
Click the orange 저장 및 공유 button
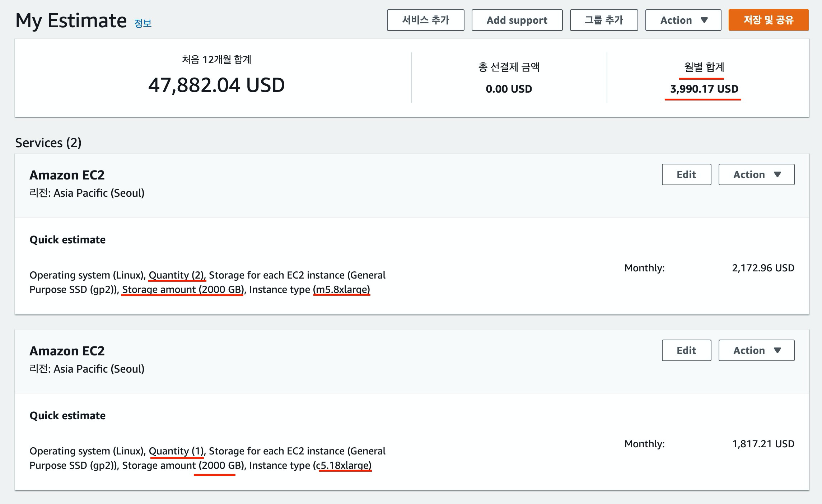769,20
